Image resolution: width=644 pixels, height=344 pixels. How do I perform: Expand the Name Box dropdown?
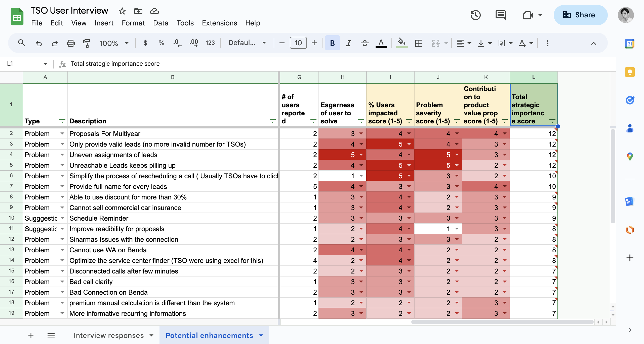pyautogui.click(x=45, y=64)
